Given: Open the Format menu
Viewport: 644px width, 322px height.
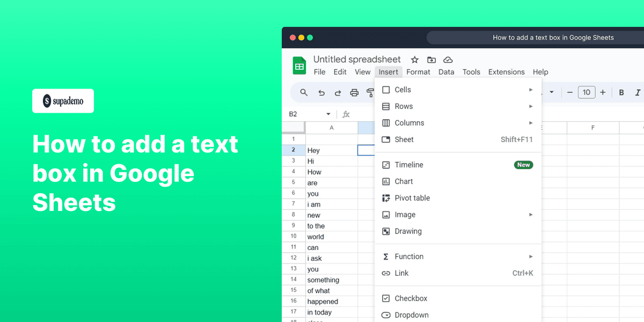Looking at the screenshot, I should click(418, 71).
